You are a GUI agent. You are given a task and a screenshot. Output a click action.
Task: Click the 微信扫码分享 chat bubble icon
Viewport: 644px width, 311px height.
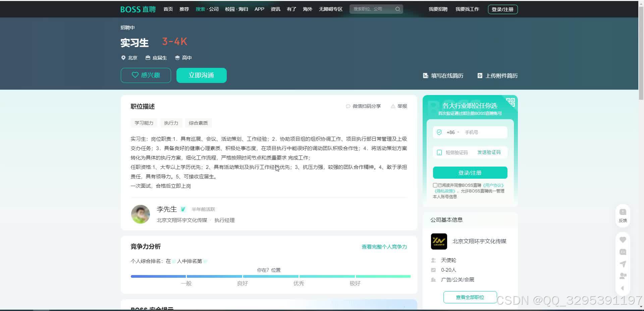pyautogui.click(x=348, y=106)
